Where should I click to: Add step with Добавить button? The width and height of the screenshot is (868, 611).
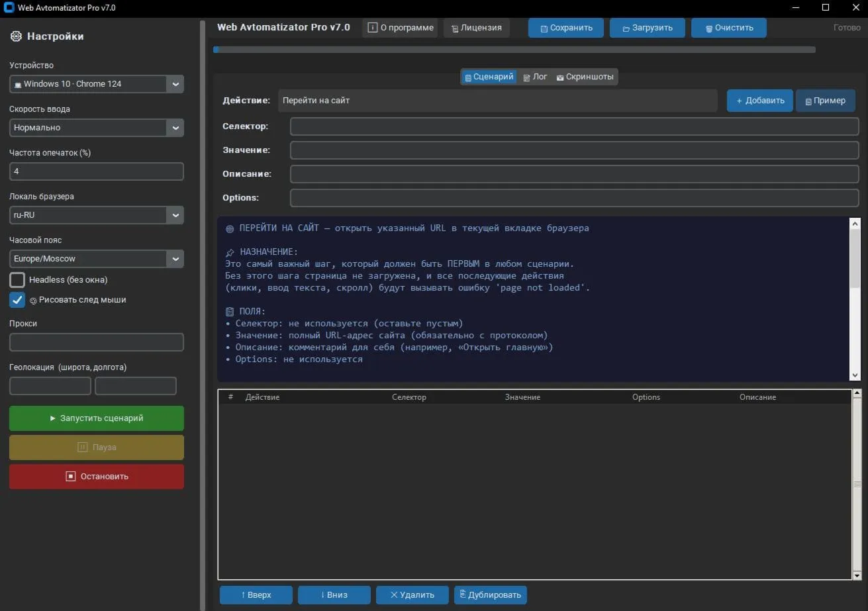(760, 101)
